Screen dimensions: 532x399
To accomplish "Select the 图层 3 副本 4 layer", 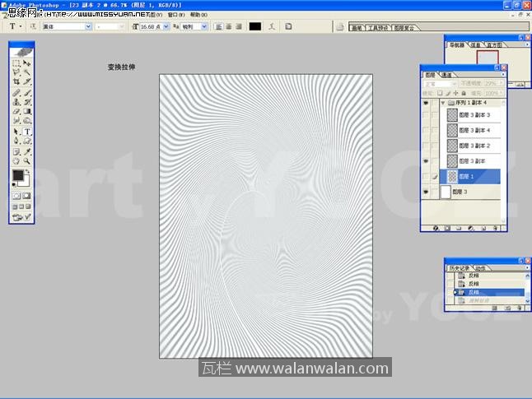I will tap(479, 131).
